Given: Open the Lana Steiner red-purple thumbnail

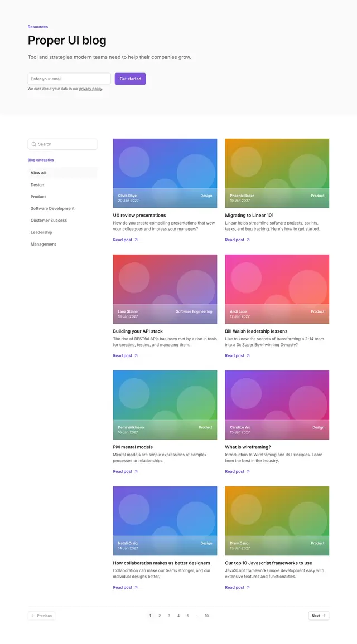Looking at the screenshot, I should pyautogui.click(x=165, y=289).
